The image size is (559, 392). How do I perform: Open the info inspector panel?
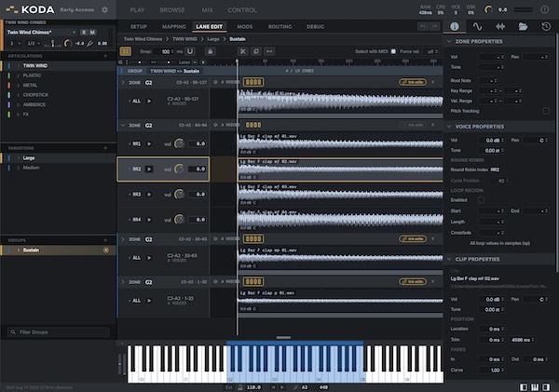(455, 26)
